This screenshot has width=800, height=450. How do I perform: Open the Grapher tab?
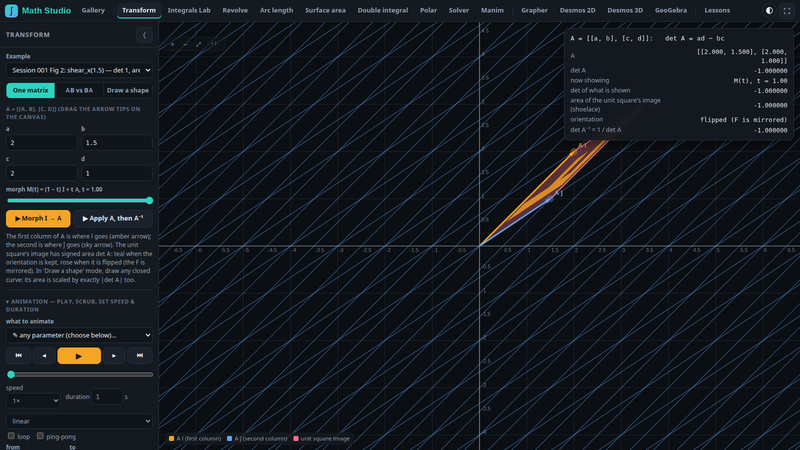(534, 10)
